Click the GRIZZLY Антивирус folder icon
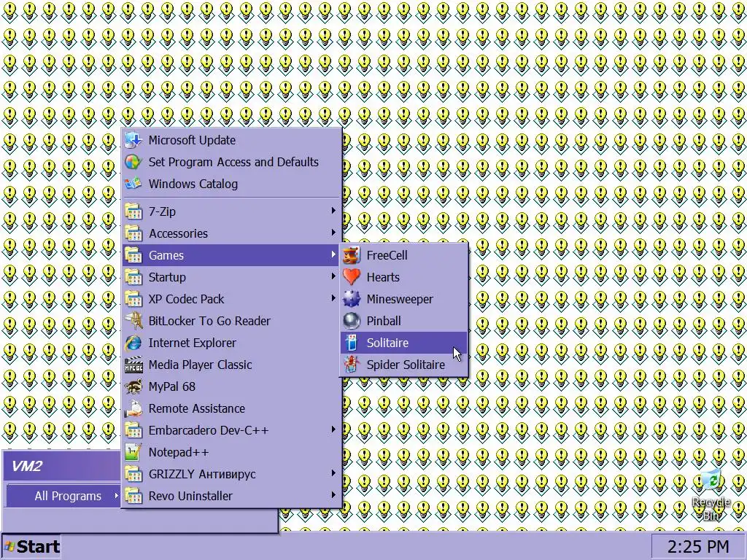 [133, 474]
